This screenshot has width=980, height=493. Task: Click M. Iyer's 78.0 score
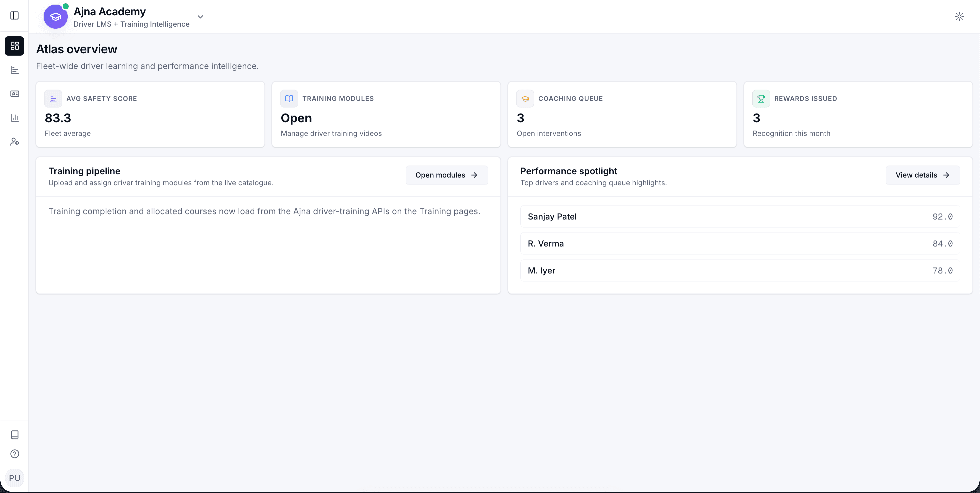coord(942,270)
